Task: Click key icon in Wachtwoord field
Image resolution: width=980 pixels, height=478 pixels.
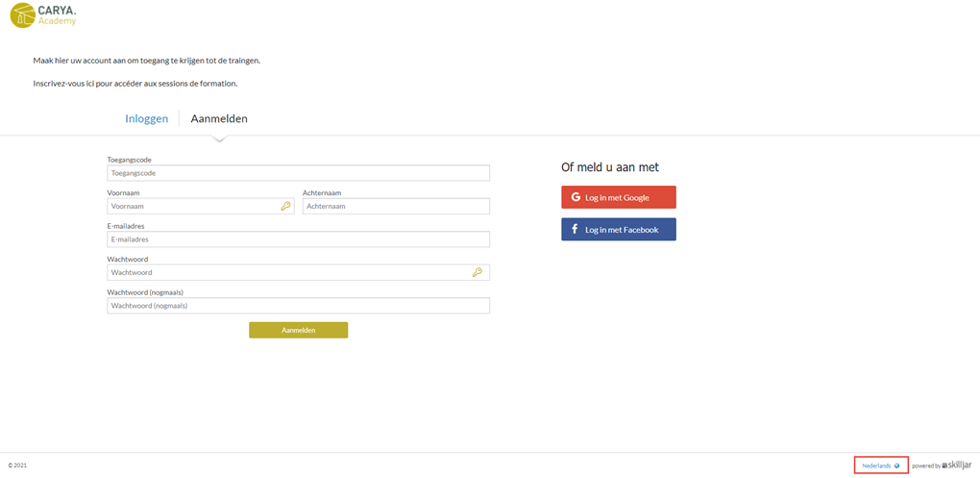Action: click(x=477, y=272)
